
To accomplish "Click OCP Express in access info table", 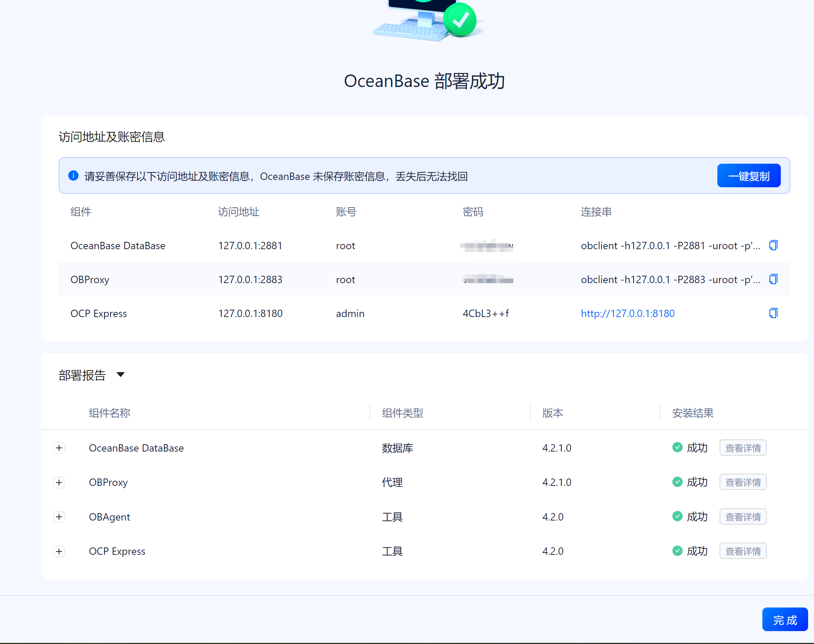I will (99, 313).
